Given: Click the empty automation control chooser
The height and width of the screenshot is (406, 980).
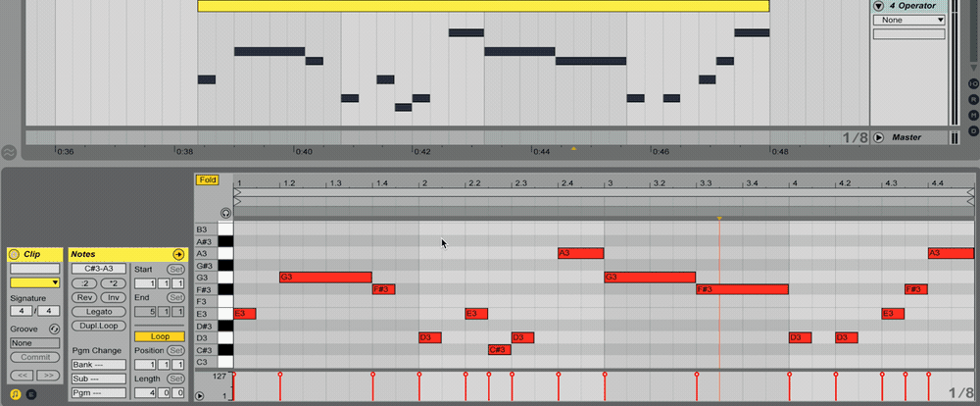Looking at the screenshot, I should tap(908, 33).
